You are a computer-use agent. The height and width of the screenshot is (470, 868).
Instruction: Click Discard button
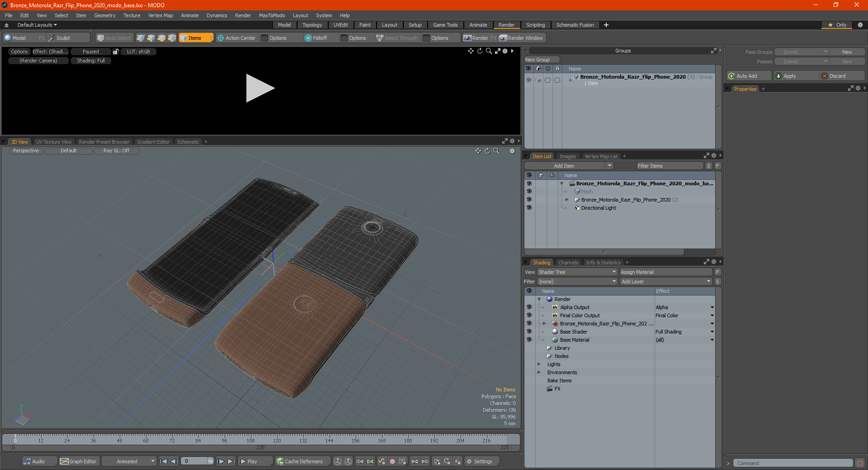(843, 76)
